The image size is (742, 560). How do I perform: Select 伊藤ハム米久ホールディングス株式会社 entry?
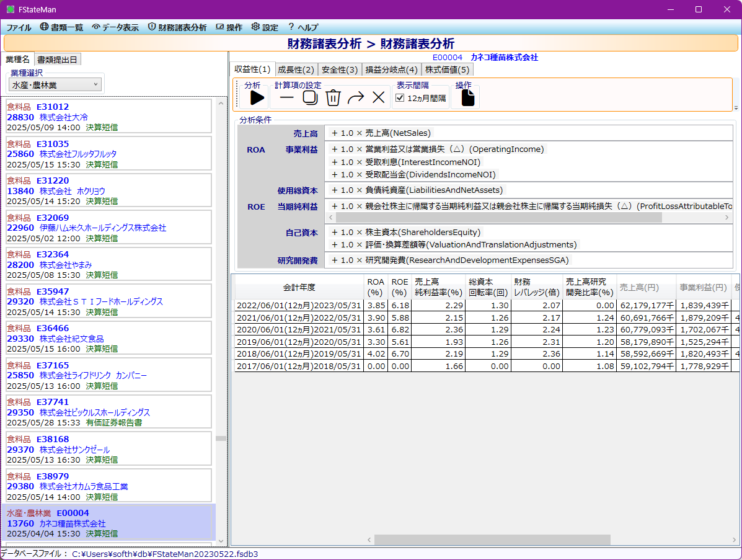pos(108,228)
